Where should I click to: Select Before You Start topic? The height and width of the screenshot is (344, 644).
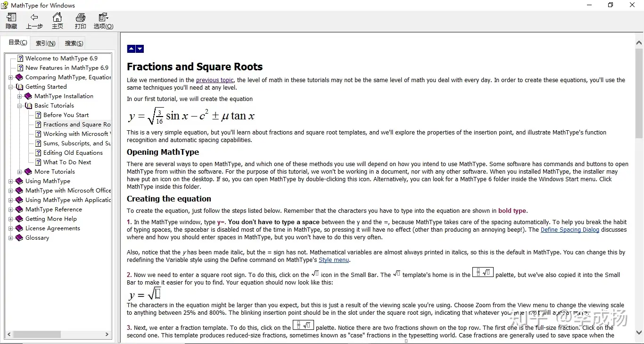[x=66, y=115]
